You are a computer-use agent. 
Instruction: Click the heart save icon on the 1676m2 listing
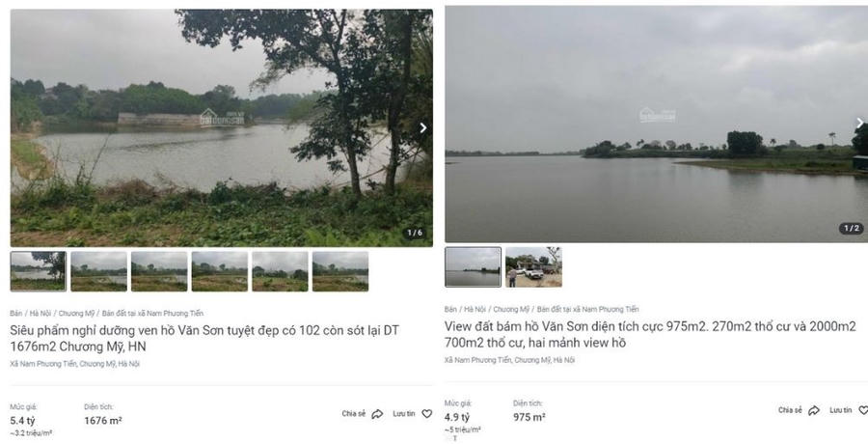tap(427, 414)
